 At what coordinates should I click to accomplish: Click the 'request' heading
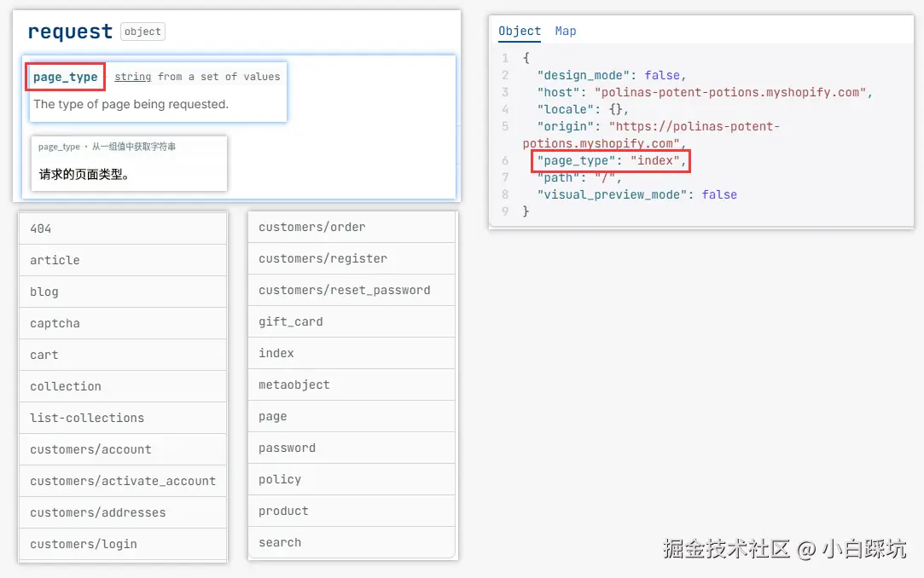click(x=70, y=32)
